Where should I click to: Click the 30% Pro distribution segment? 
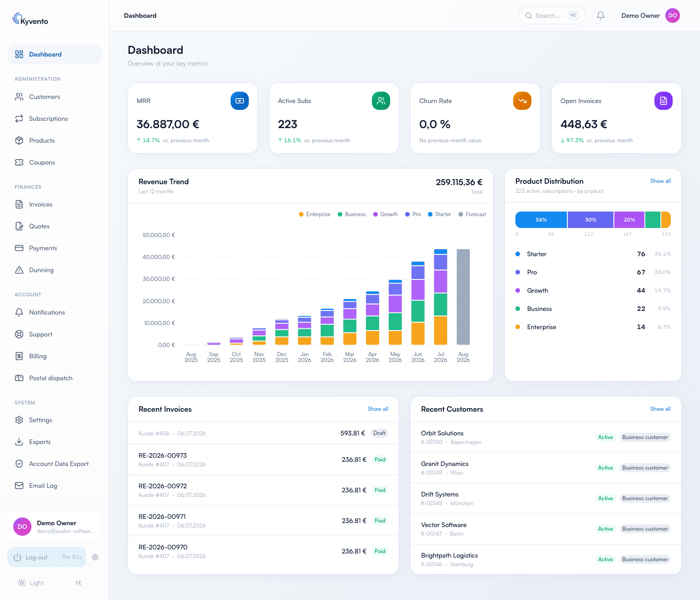point(591,220)
